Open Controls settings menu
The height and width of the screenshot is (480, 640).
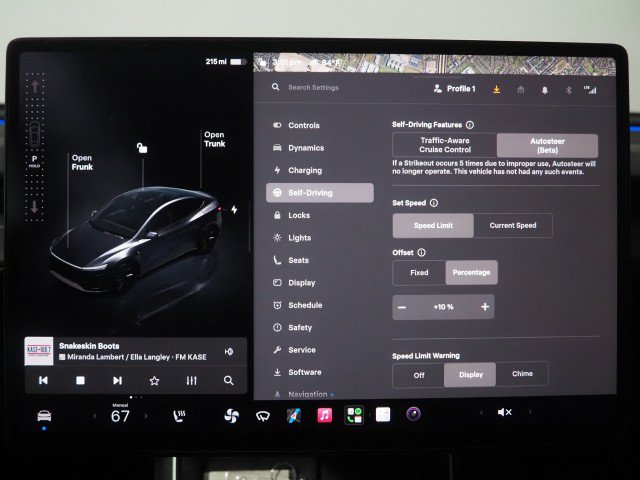click(320, 125)
